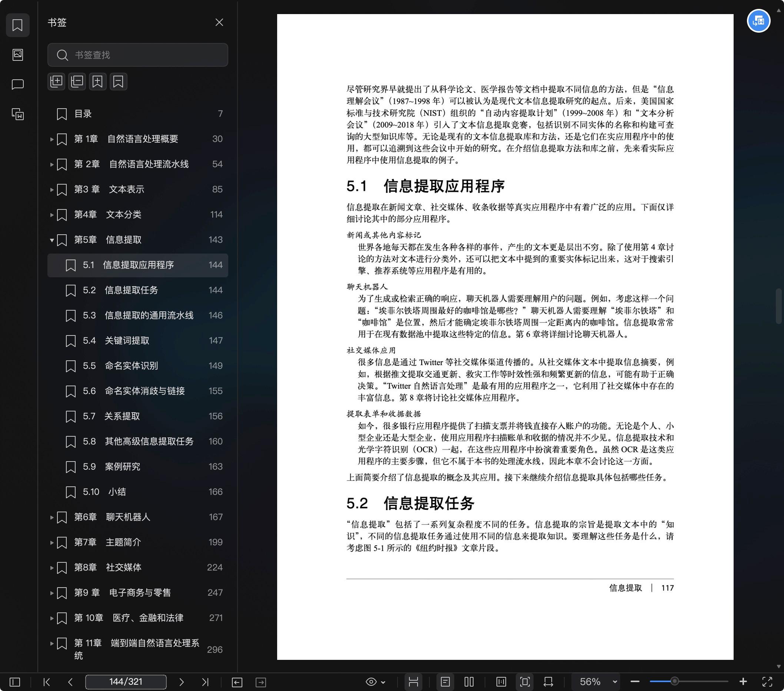Viewport: 784px width, 691px height.
Task: Jump to 5.3 信息提取的通用流水线
Action: (138, 315)
